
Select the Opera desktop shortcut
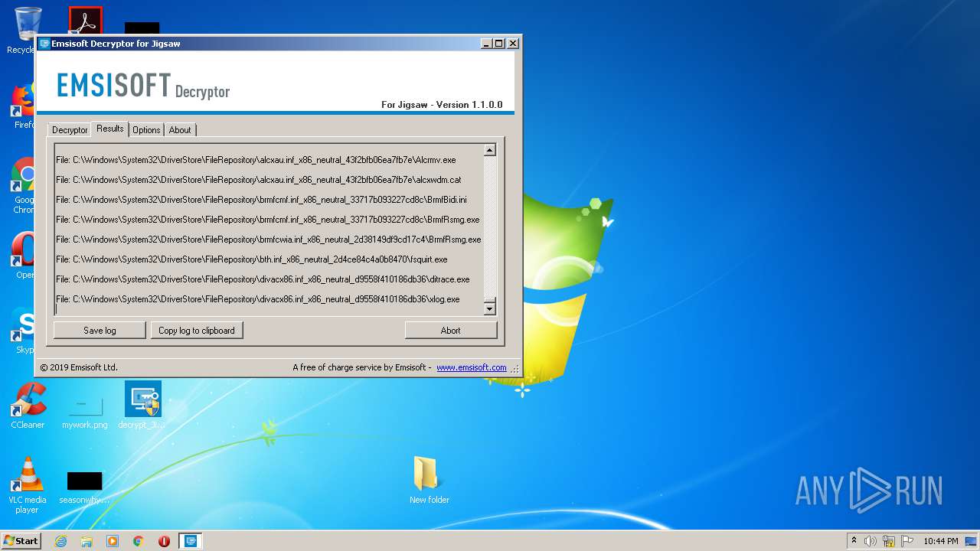point(23,256)
